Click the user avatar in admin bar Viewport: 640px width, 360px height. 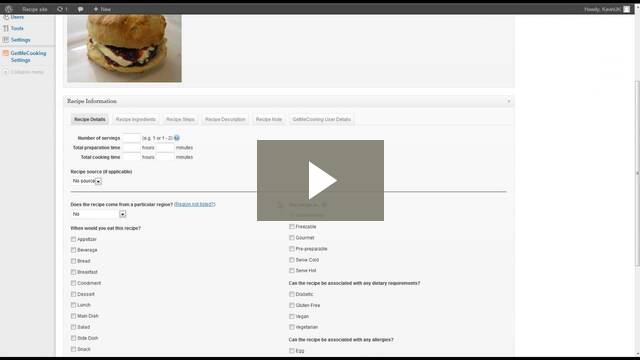click(627, 9)
